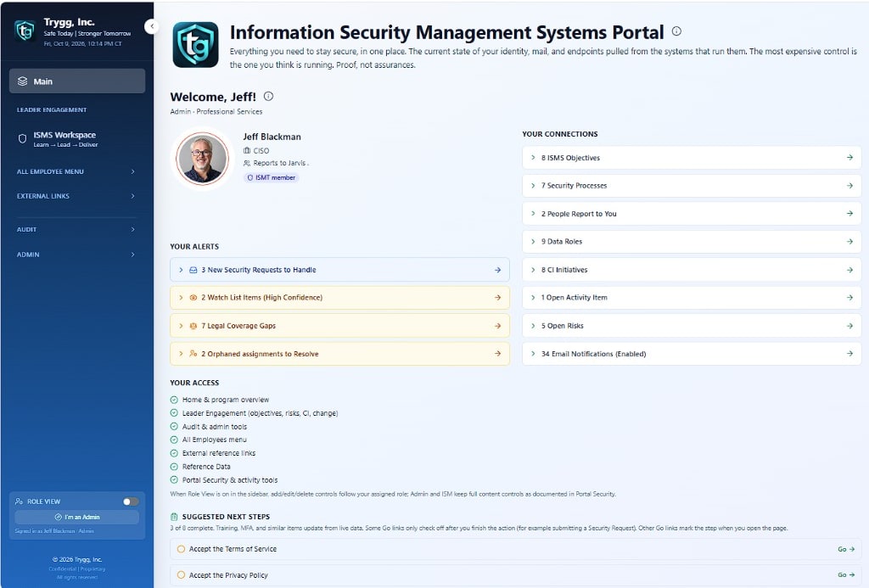Click Leader Engagement access item text
Image resolution: width=869 pixels, height=588 pixels.
point(260,413)
